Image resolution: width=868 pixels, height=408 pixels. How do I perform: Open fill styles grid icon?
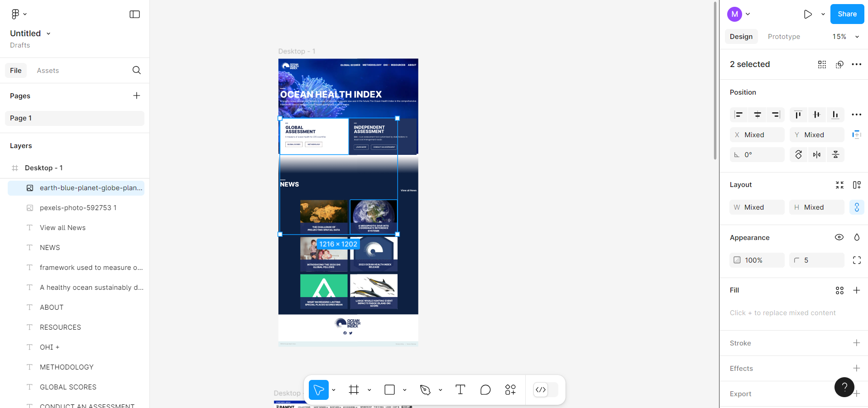[839, 290]
